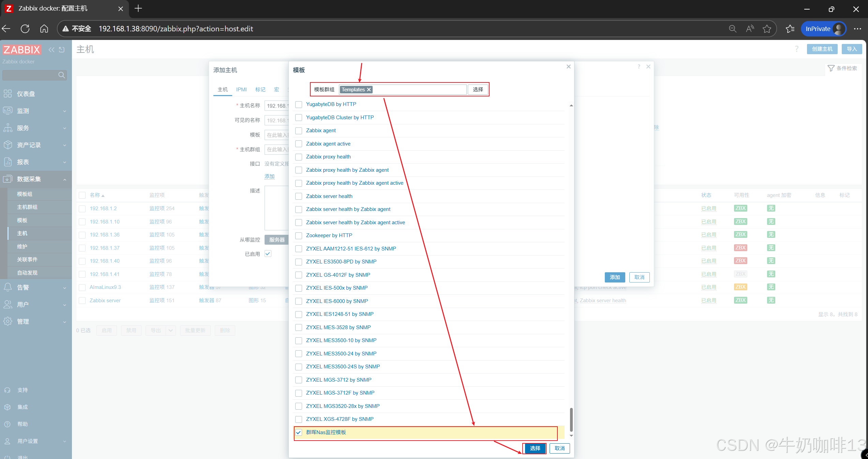This screenshot has width=868, height=459.
Task: Open the Dashboard (仪表盘) sidebar icon
Action: point(8,94)
